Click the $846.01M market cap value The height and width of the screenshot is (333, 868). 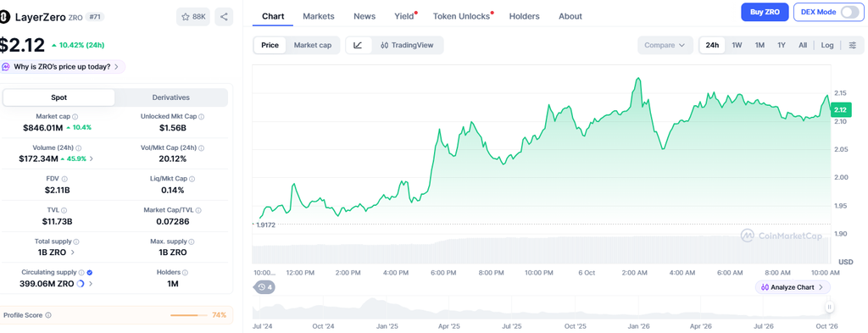tap(43, 128)
